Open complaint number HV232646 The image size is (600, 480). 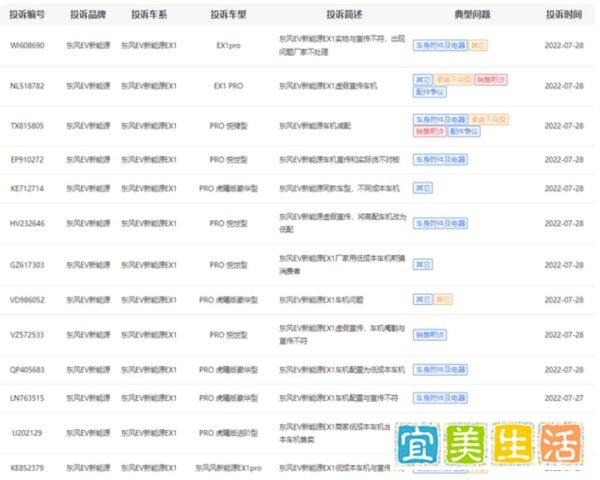(x=27, y=223)
